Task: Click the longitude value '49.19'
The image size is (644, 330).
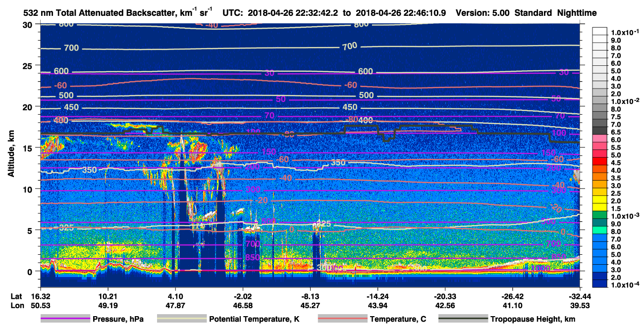Action: (107, 306)
